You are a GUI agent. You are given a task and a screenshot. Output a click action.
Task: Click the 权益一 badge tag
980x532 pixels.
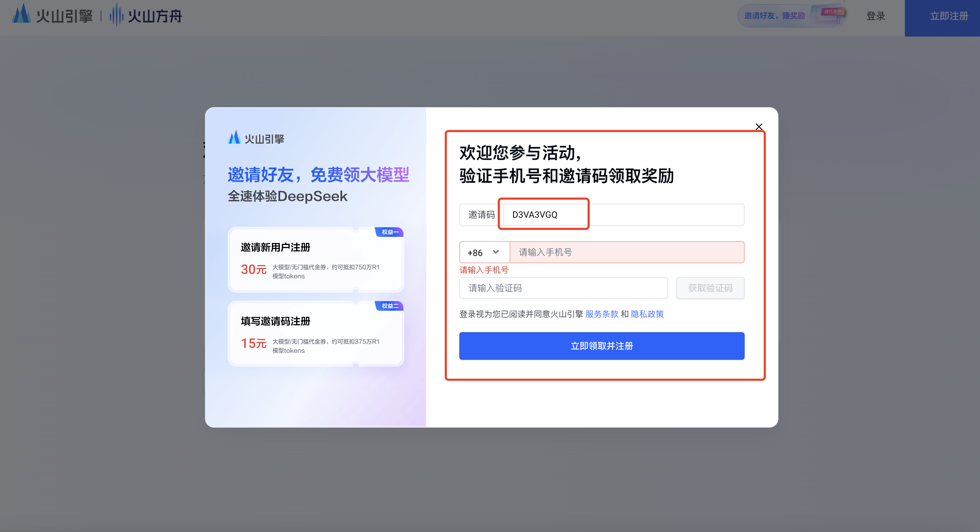(x=390, y=232)
